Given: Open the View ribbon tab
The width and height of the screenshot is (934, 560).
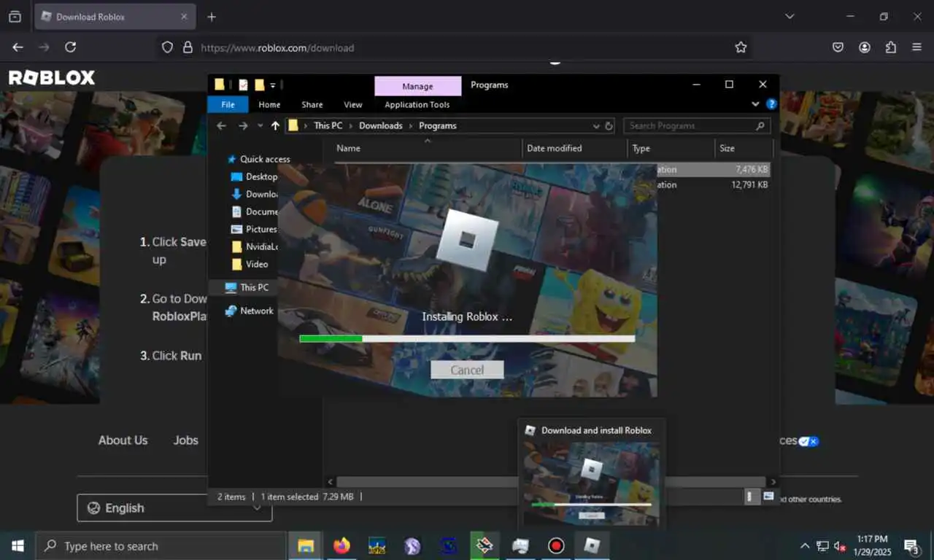Looking at the screenshot, I should 353,105.
